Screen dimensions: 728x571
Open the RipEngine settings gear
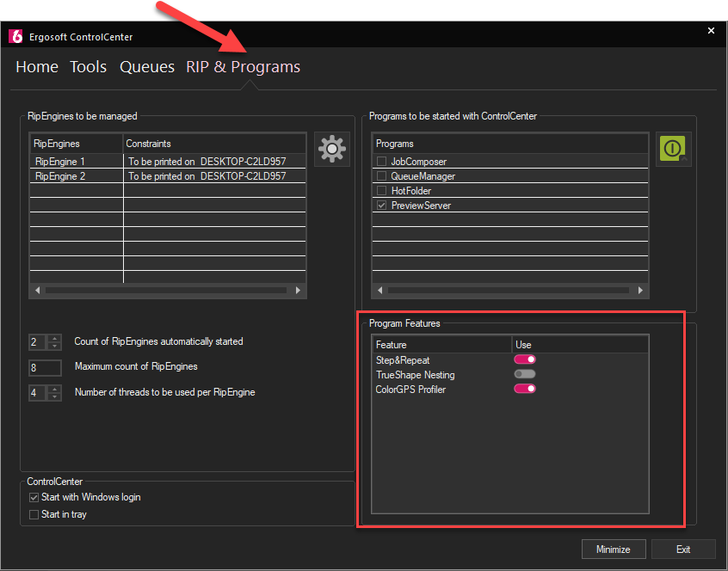(332, 149)
